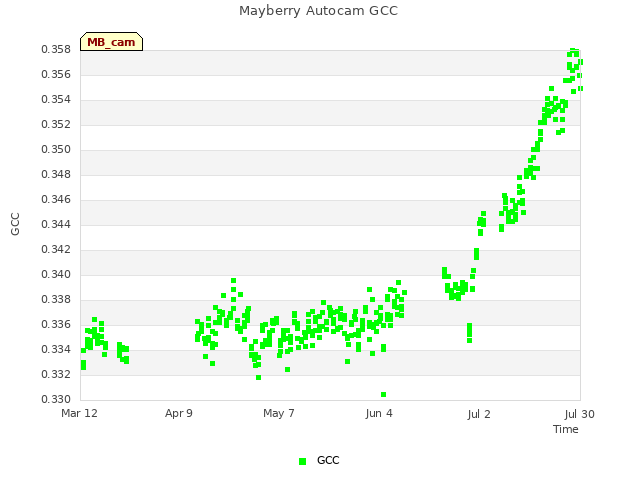
Task: Click the Mar 12 x-axis label
Action: pos(79,413)
